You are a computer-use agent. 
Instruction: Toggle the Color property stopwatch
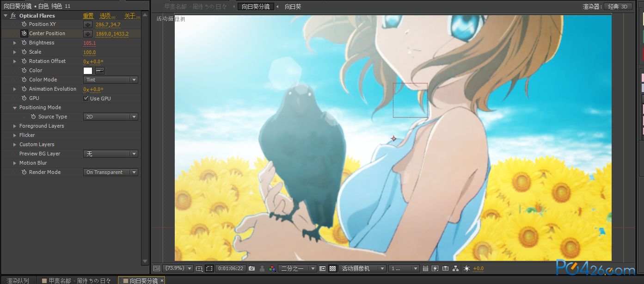(x=24, y=70)
